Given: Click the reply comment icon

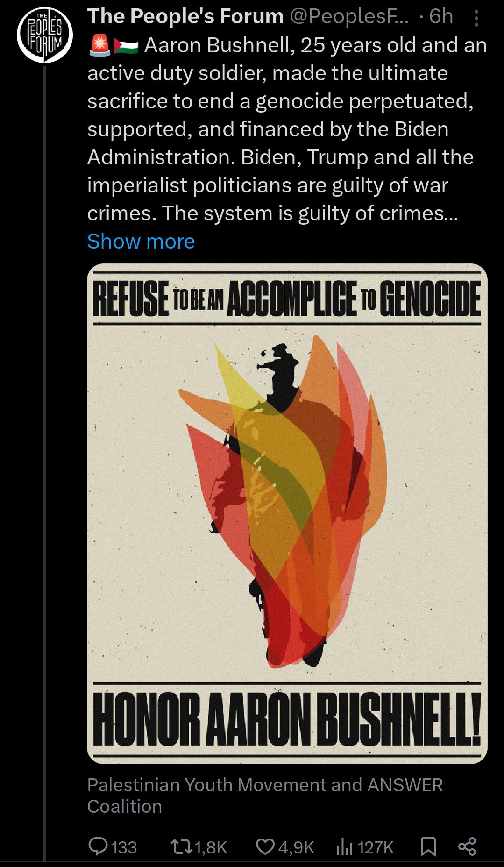Looking at the screenshot, I should 98,846.
